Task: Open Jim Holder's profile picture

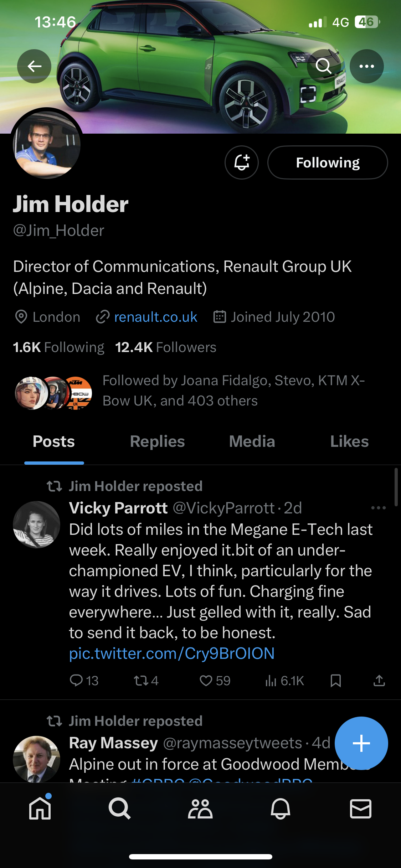Action: click(47, 145)
